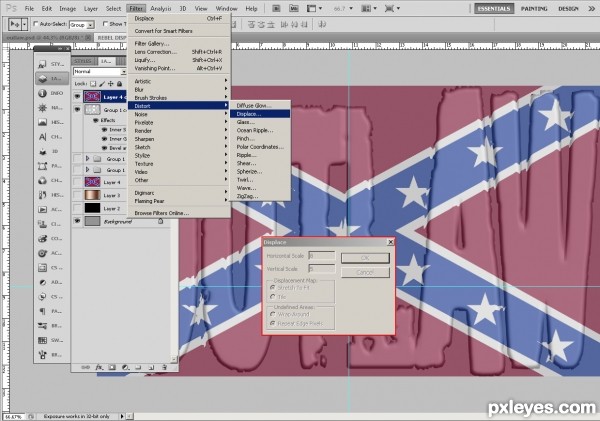Open the 3D panel icon
Screen dimensions: 600x421
pyautogui.click(x=42, y=152)
